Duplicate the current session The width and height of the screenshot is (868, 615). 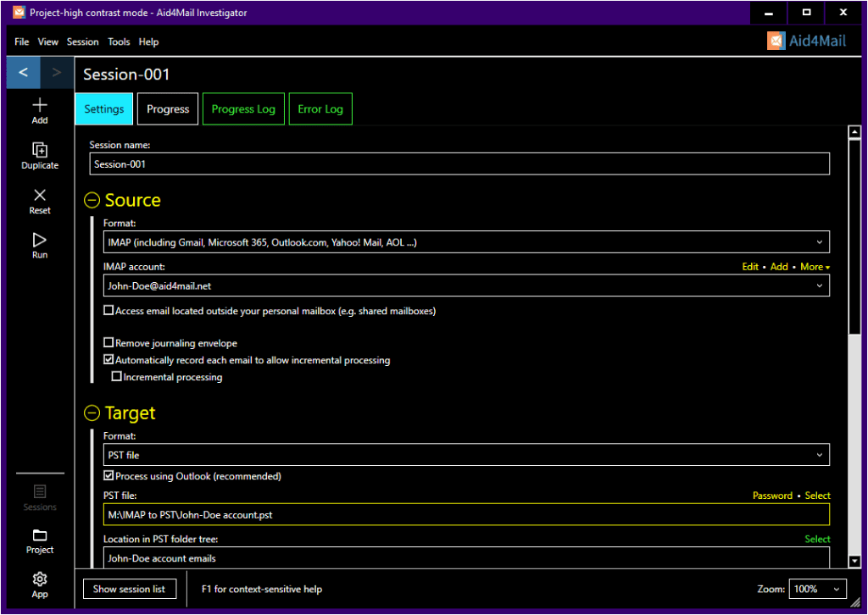pyautogui.click(x=40, y=155)
